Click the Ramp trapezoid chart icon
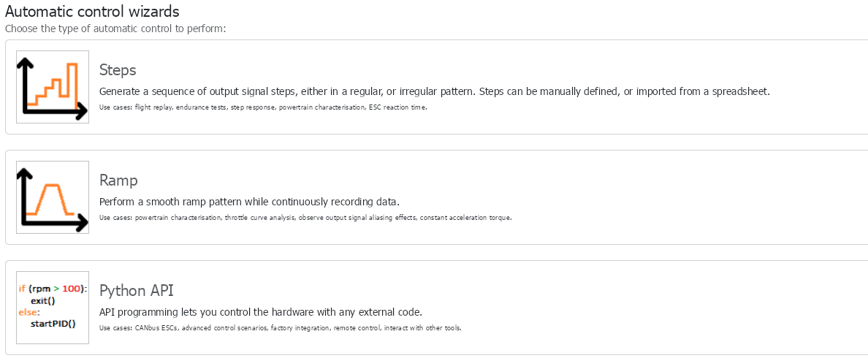 (53, 197)
